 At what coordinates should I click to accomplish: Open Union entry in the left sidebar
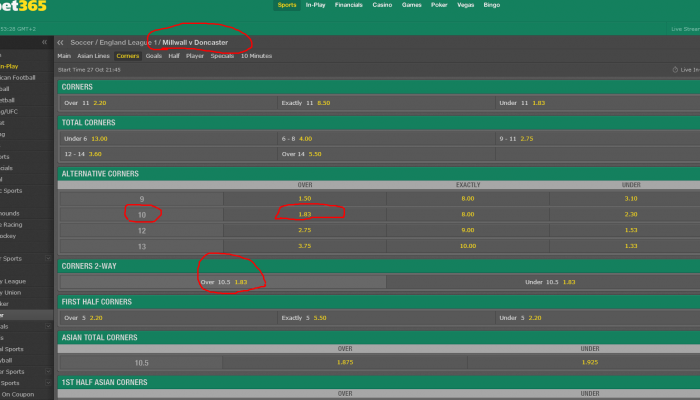click(x=11, y=292)
